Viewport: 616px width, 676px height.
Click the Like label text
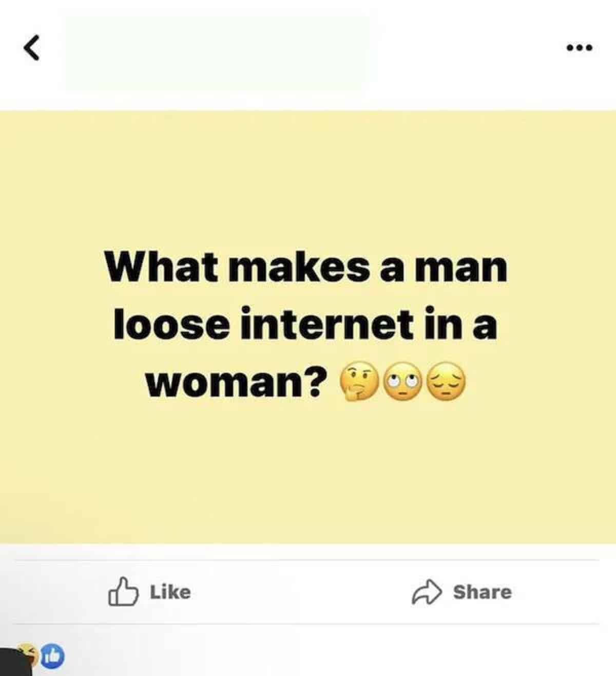[x=170, y=592]
